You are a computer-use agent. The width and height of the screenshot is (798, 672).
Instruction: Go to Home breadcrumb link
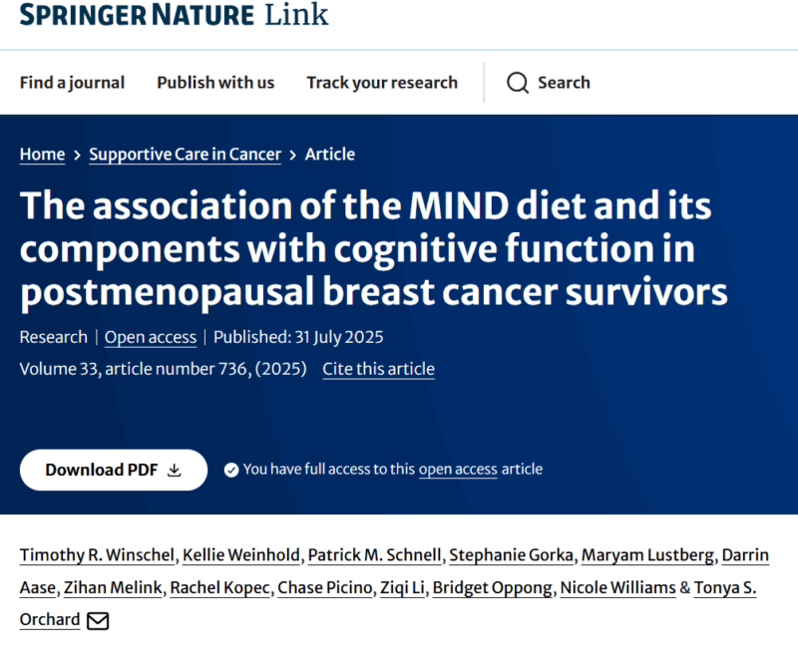[42, 155]
